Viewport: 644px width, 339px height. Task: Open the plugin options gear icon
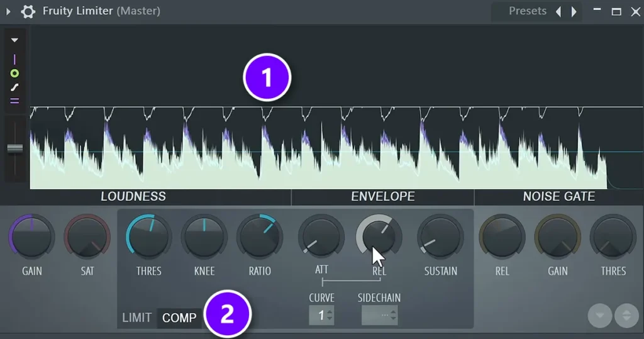point(28,11)
